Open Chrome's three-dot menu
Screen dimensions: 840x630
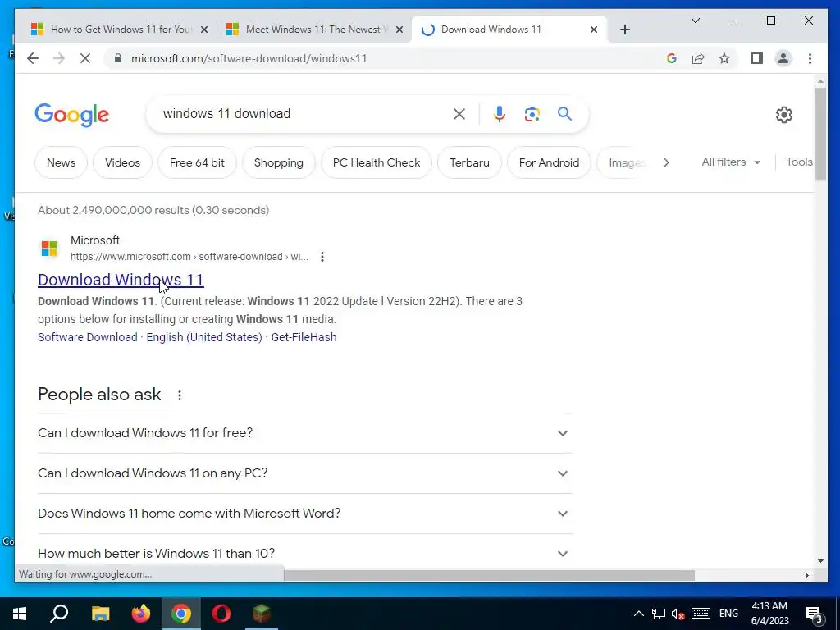(x=810, y=58)
